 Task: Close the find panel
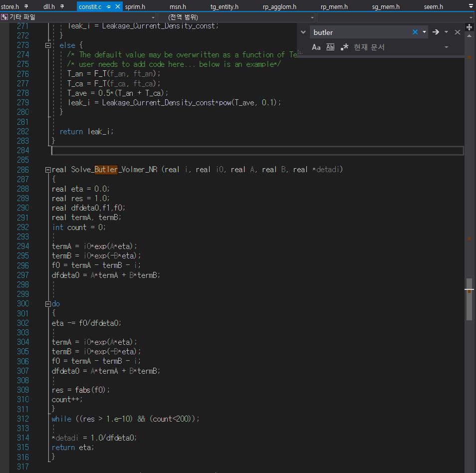pos(457,32)
